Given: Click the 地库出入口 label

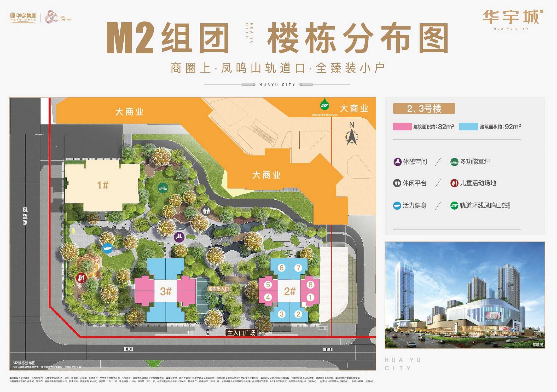Looking at the screenshot, I should pyautogui.click(x=218, y=289).
